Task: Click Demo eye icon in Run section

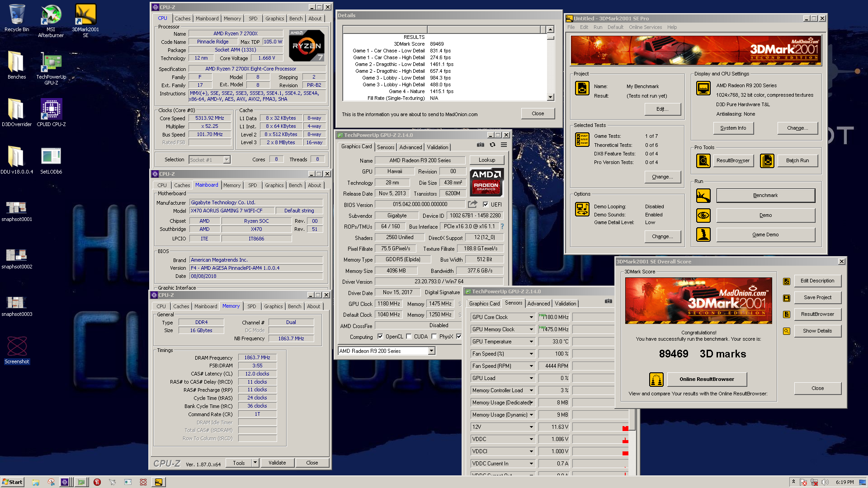Action: pos(703,215)
